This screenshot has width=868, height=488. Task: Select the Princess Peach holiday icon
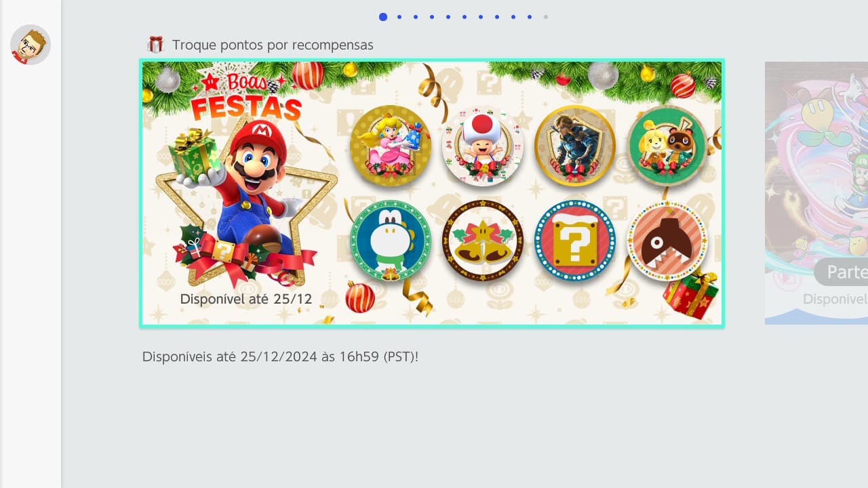click(391, 146)
